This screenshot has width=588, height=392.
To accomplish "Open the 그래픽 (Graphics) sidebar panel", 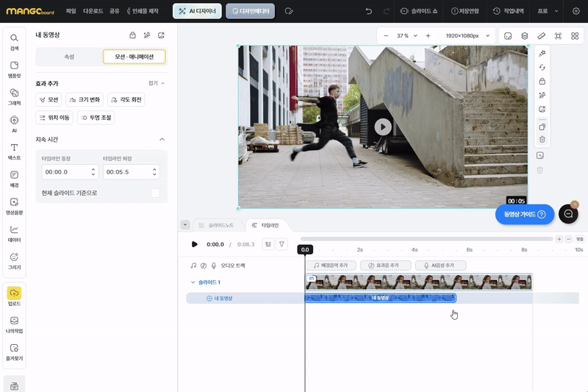I will point(14,96).
